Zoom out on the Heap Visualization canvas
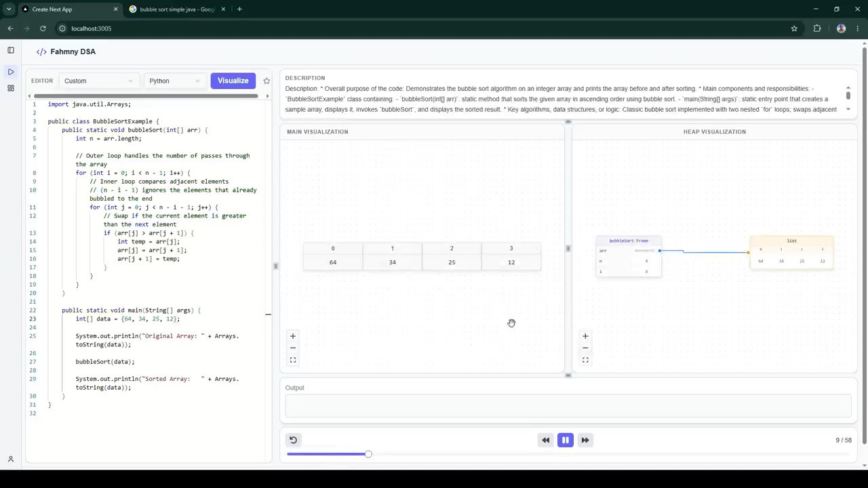 (585, 348)
